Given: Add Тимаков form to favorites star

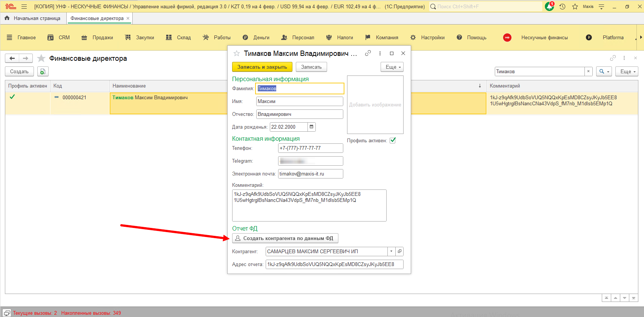Looking at the screenshot, I should [237, 54].
